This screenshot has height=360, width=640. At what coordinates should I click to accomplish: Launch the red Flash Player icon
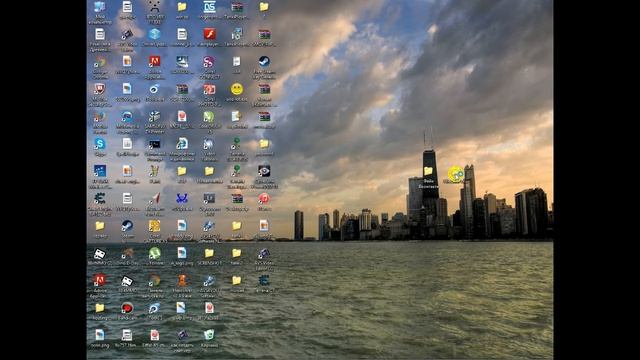(x=209, y=34)
